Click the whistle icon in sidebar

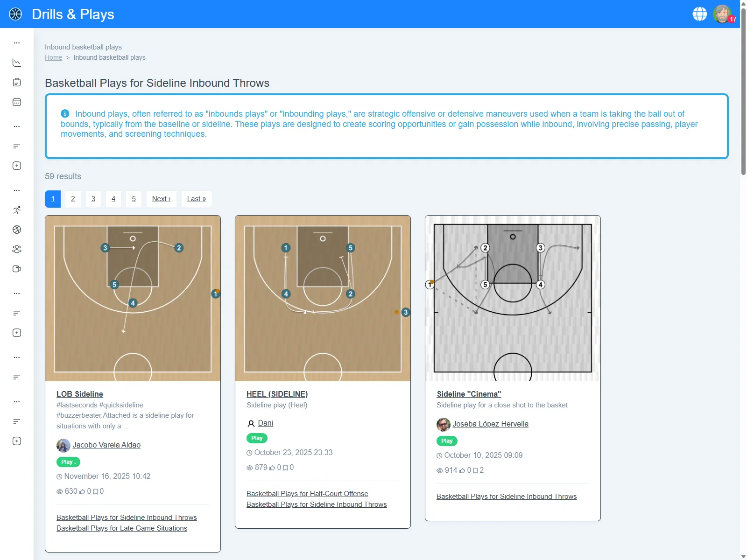[17, 269]
